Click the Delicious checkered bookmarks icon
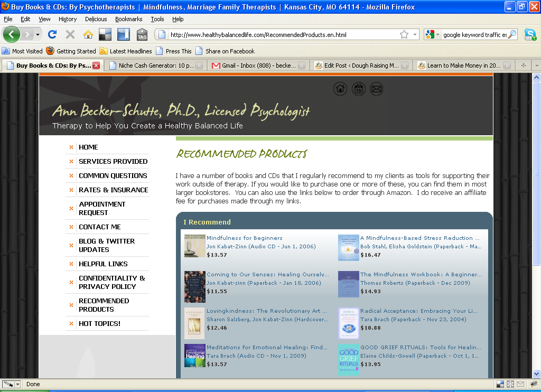Viewport: 541px width, 392px height. 105,34
